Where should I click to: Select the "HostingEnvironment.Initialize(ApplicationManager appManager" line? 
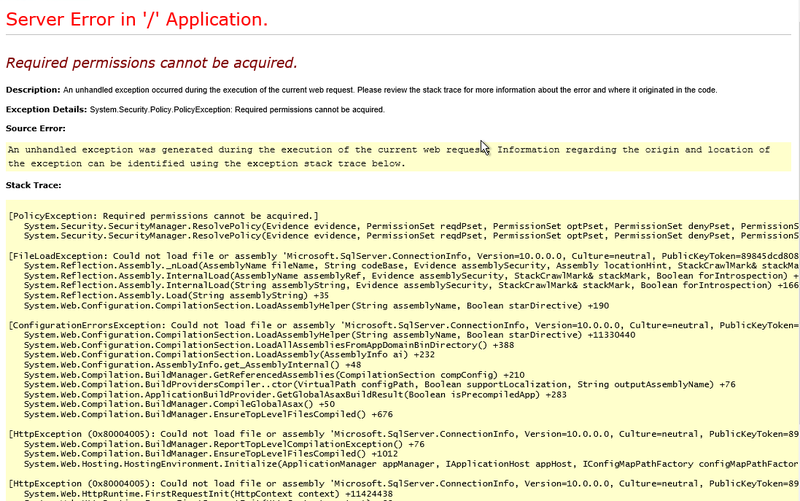coord(411,464)
